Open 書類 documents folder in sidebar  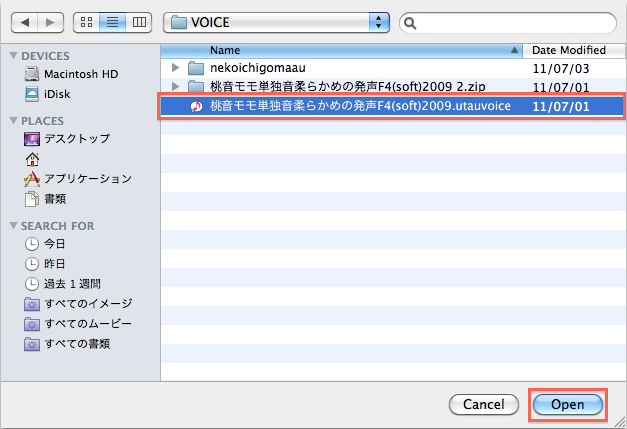click(x=56, y=198)
